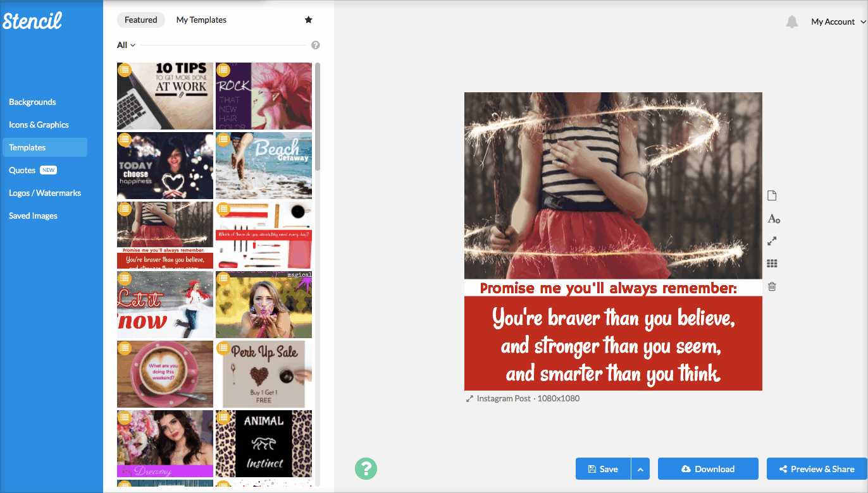Expand the Save options arrow
This screenshot has height=493, width=868.
coord(640,469)
